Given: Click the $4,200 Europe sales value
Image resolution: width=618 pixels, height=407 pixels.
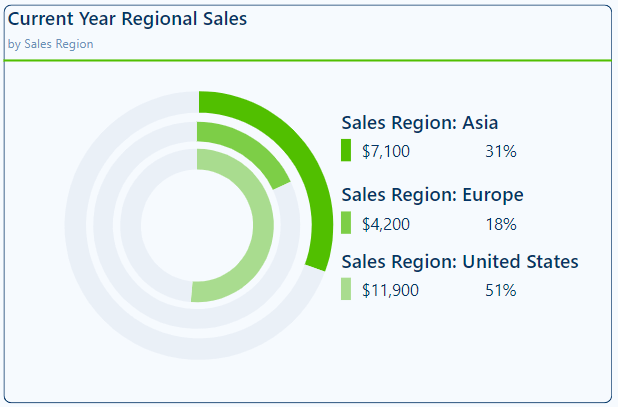Looking at the screenshot, I should [386, 224].
